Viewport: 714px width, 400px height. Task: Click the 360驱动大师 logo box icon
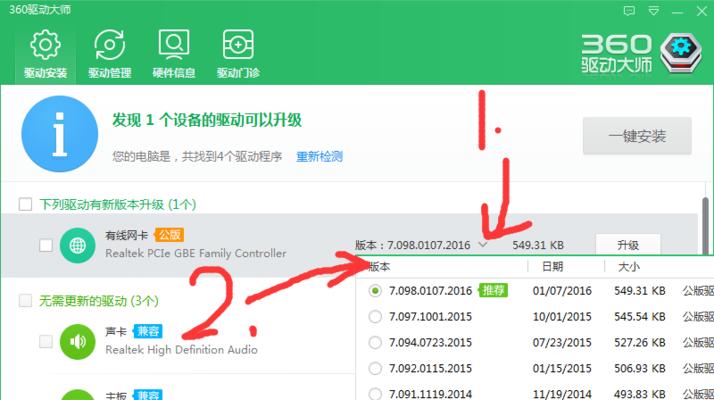click(681, 53)
